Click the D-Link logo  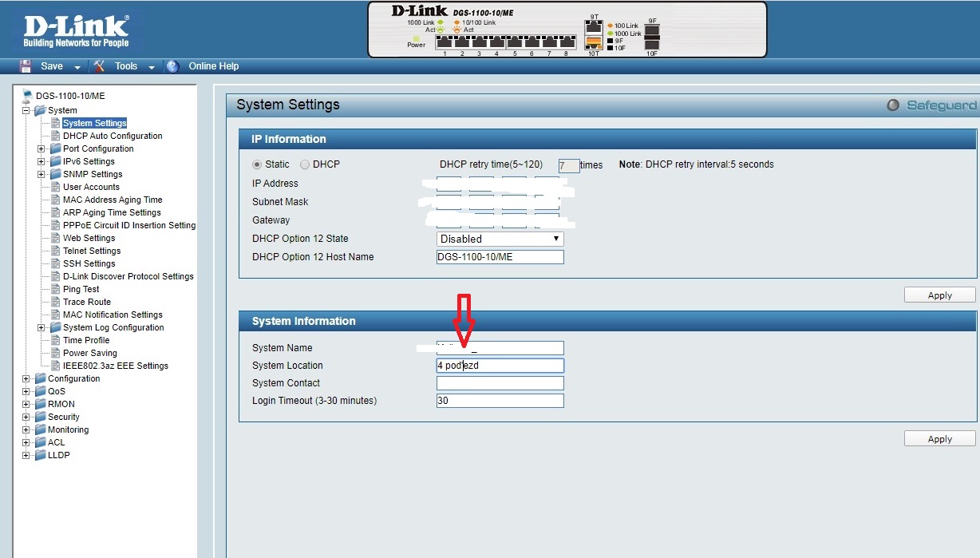[76, 30]
